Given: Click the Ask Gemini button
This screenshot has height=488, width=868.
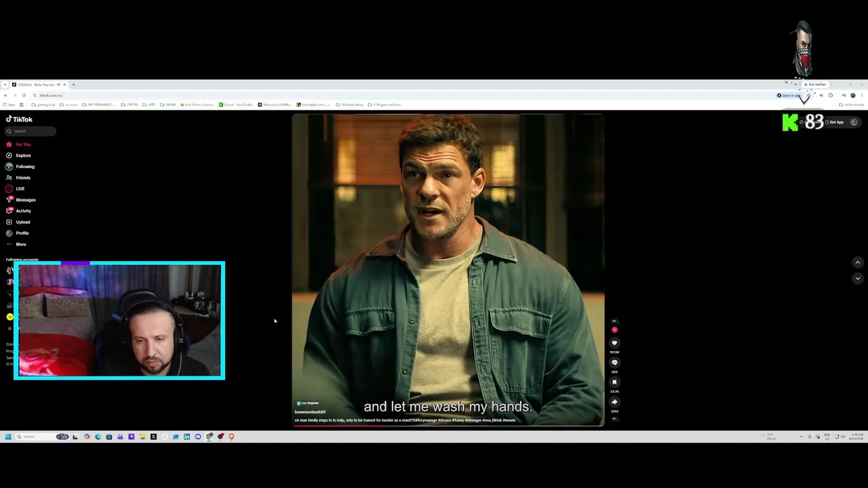Looking at the screenshot, I should click(815, 85).
